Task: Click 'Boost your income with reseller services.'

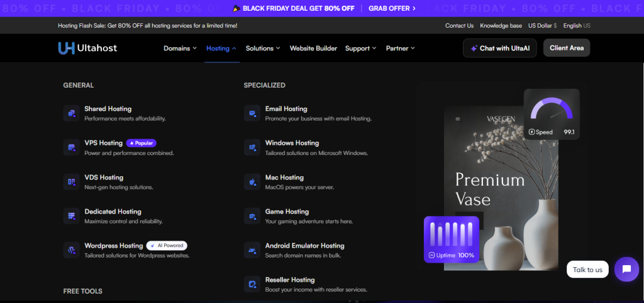Action: point(316,289)
